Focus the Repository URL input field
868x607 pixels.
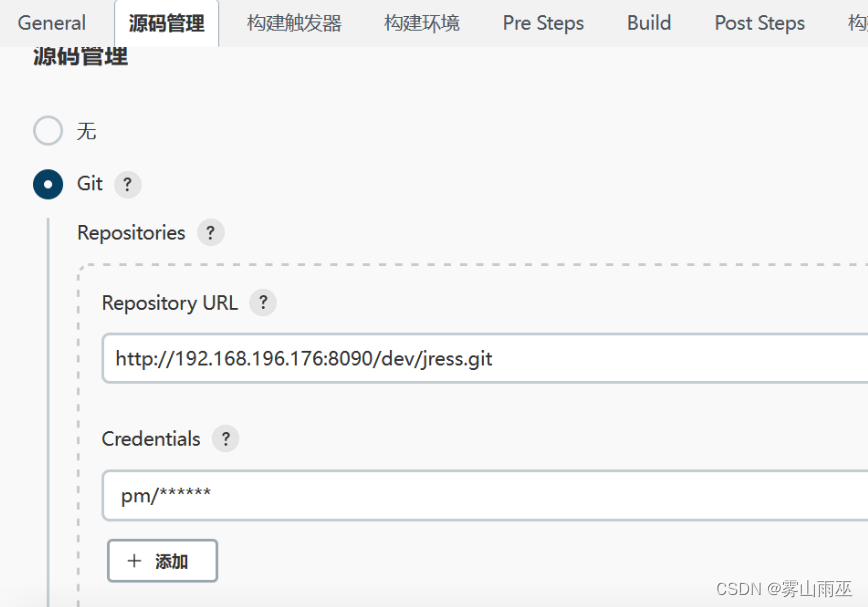400,358
